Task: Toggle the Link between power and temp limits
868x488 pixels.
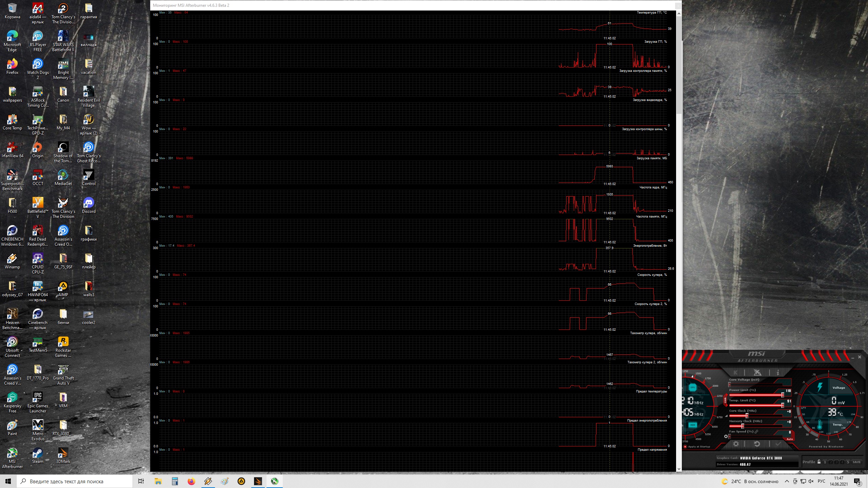Action: click(x=725, y=401)
